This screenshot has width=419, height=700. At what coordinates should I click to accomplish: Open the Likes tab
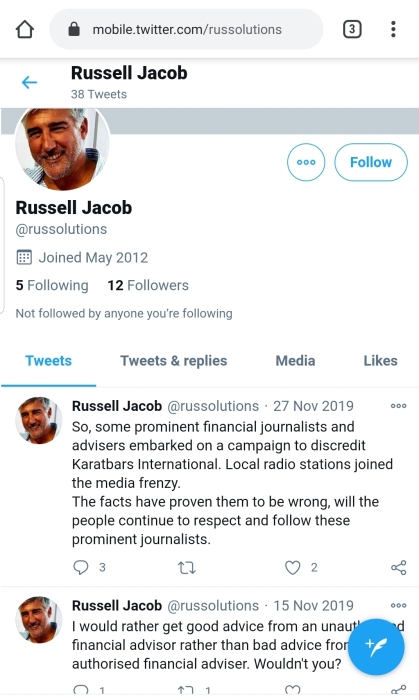[x=380, y=361]
